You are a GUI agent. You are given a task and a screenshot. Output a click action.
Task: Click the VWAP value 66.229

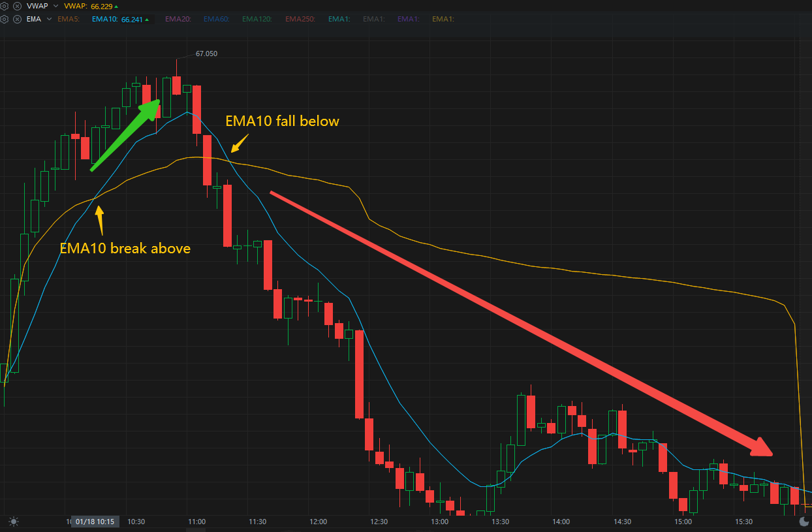pos(102,6)
